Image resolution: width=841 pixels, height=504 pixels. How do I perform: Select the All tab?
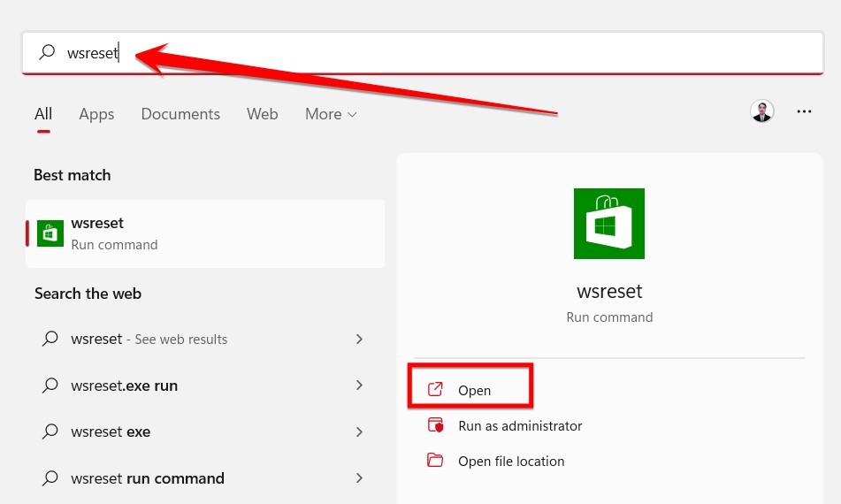tap(43, 114)
